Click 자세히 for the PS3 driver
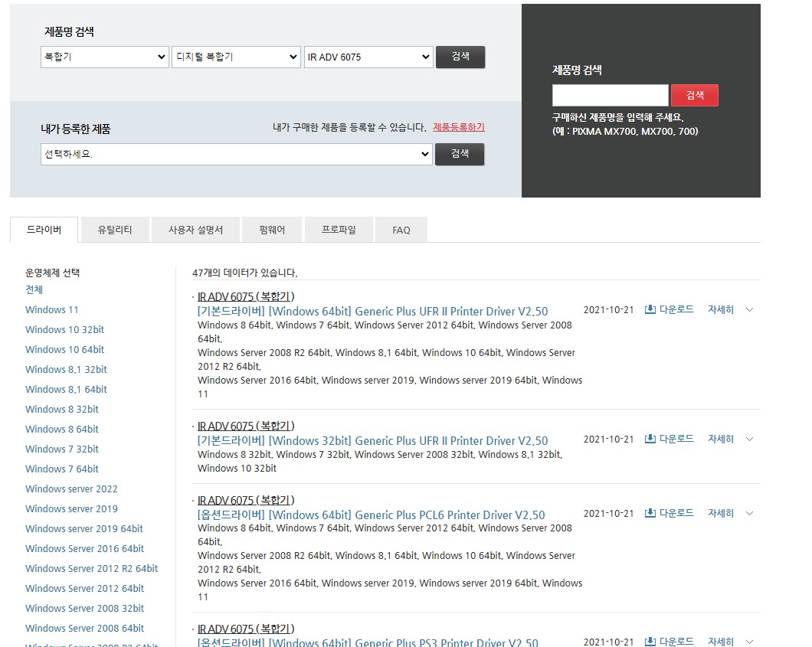 click(721, 642)
